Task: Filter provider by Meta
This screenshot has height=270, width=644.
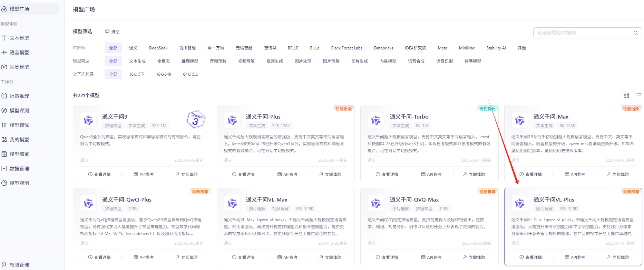Action: 442,48
